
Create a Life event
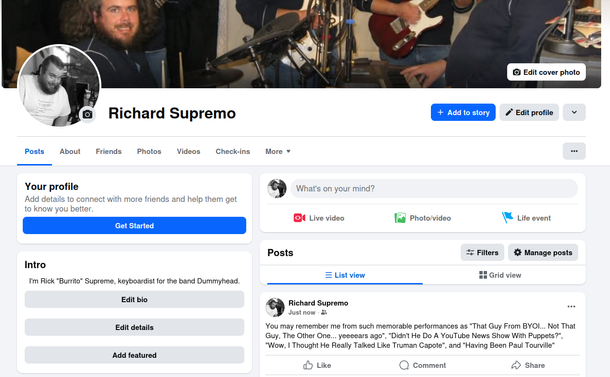(x=526, y=218)
